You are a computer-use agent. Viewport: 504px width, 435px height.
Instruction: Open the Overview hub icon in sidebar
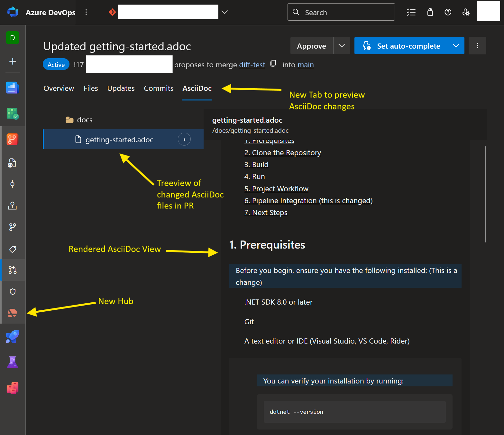click(13, 88)
